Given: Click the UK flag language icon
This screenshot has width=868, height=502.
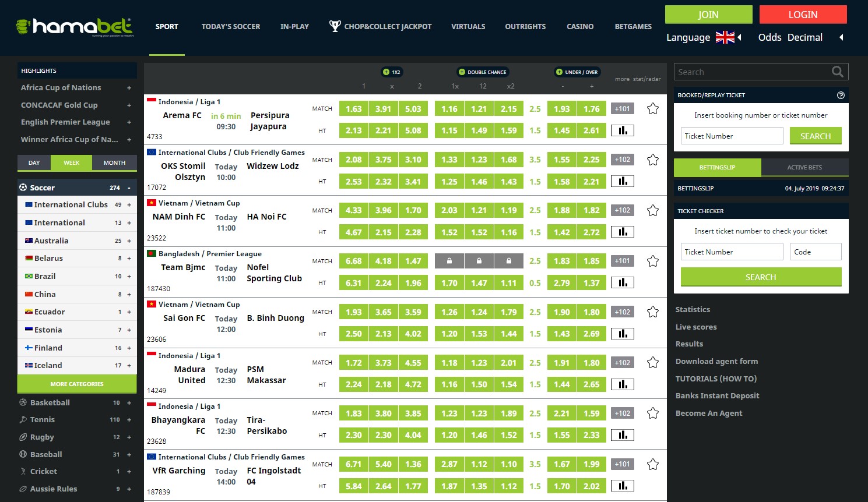Looking at the screenshot, I should [x=725, y=37].
